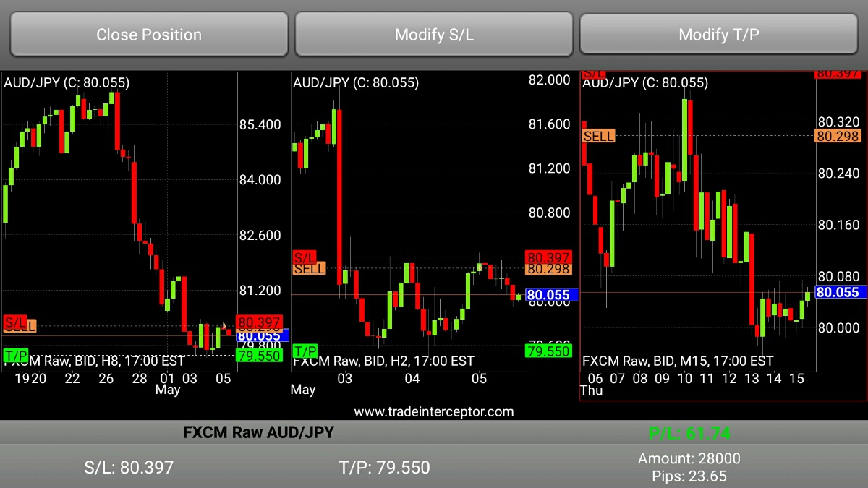
Task: Open the www.tradeinterceptor.com link
Action: pos(434,412)
